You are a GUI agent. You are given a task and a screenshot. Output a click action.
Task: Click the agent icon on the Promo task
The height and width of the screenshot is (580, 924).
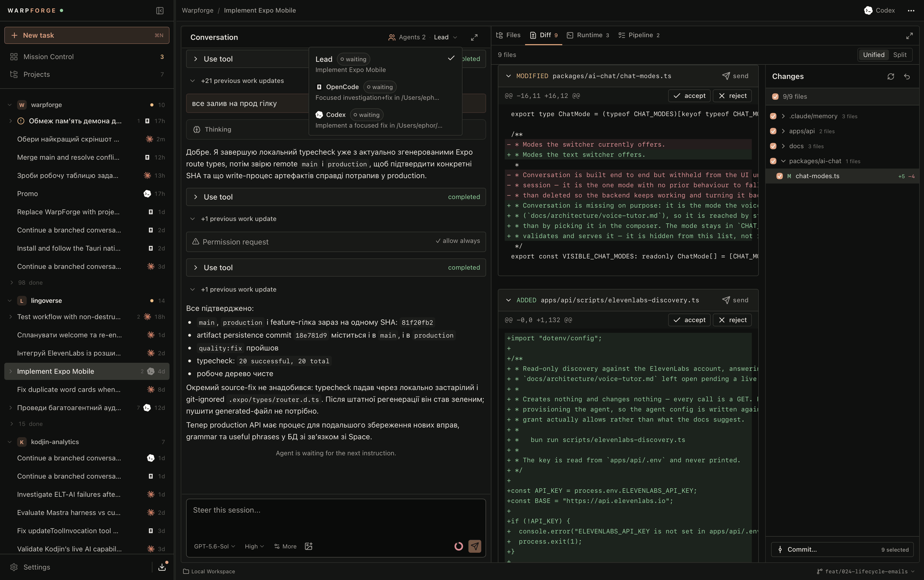(x=147, y=194)
